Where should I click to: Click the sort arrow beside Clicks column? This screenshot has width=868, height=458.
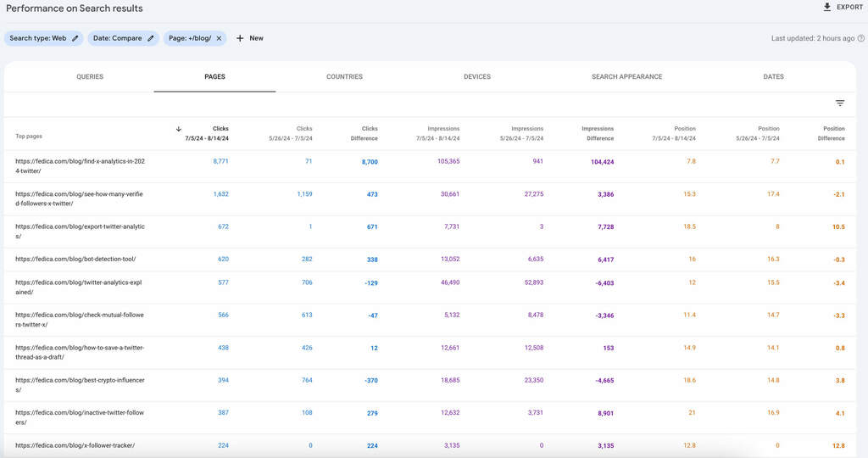178,129
